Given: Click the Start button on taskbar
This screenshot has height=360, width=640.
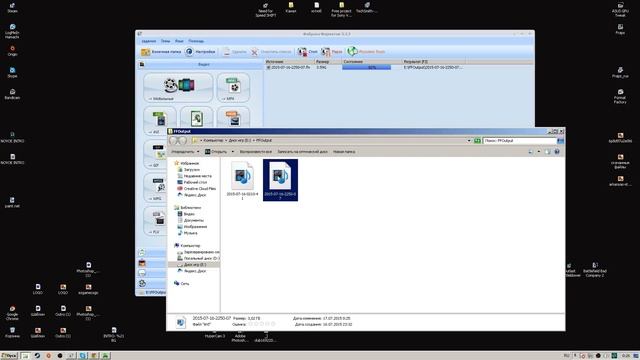Looking at the screenshot, I should click(x=9, y=356).
